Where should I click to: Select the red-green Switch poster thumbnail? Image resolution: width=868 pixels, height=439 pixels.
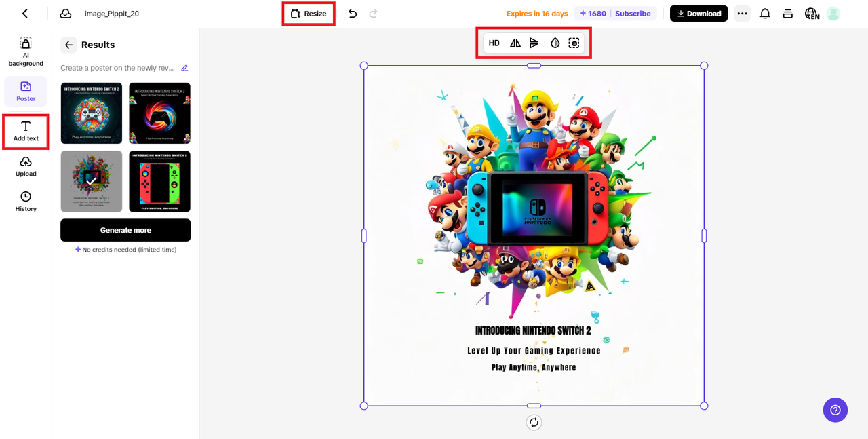pos(159,181)
